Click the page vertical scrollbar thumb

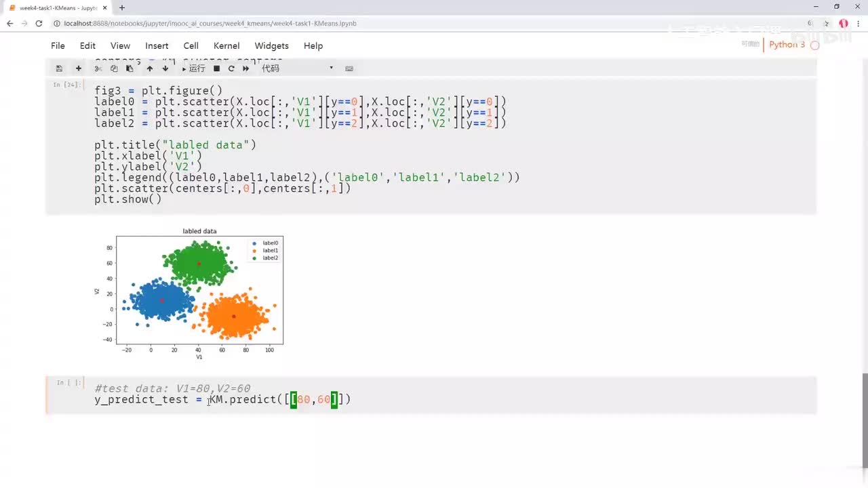[865, 419]
